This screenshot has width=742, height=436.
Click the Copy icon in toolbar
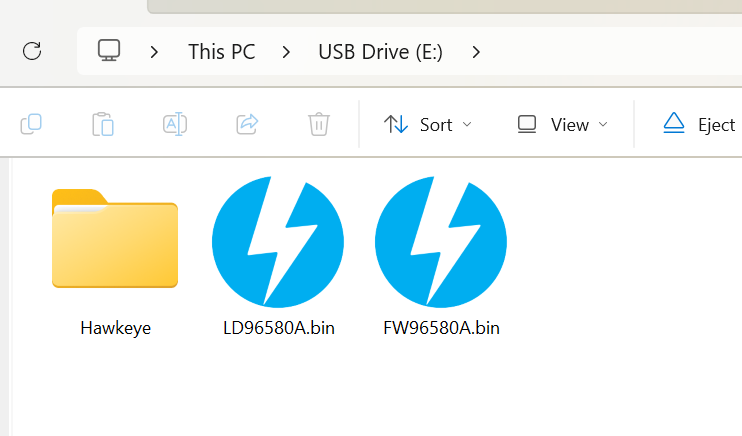tap(32, 125)
